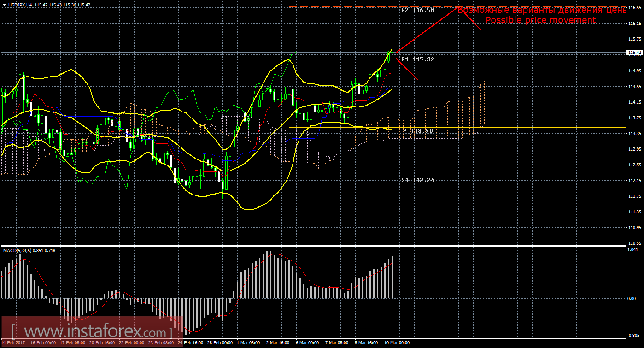Click 112.15 on the price scale

[635, 180]
